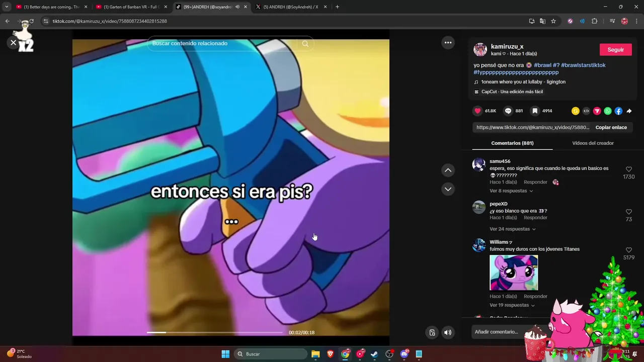Screen dimensions: 644x362
Task: Open #brawlstarstiktok hashtag
Action: click(583, 65)
